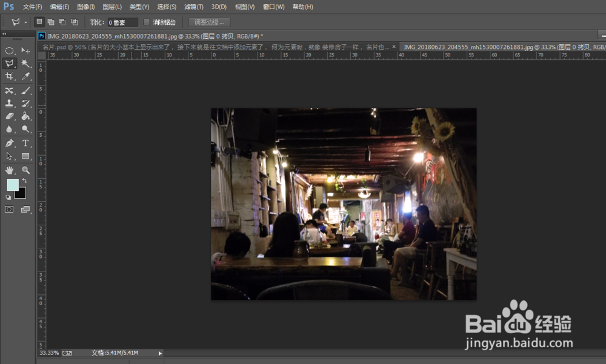Open the 图层(L) menu
Image resolution: width=606 pixels, height=364 pixels.
click(x=112, y=7)
